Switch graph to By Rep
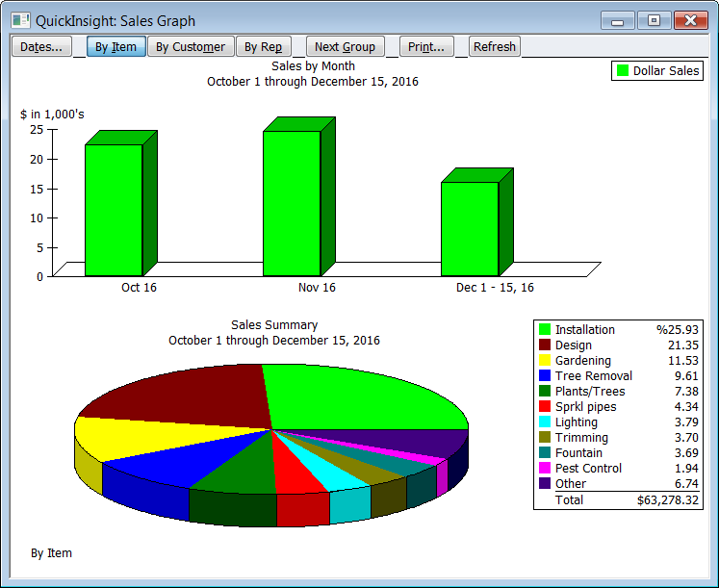 tap(263, 46)
